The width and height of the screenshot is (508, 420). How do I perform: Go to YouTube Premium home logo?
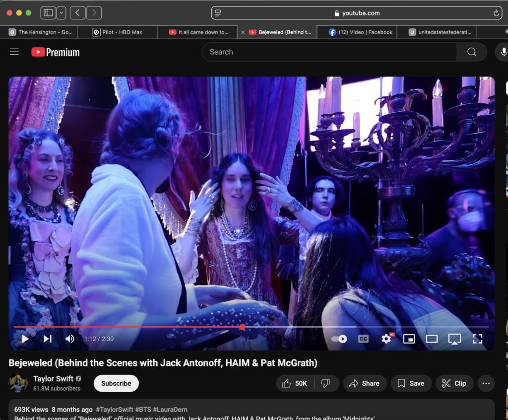point(56,52)
